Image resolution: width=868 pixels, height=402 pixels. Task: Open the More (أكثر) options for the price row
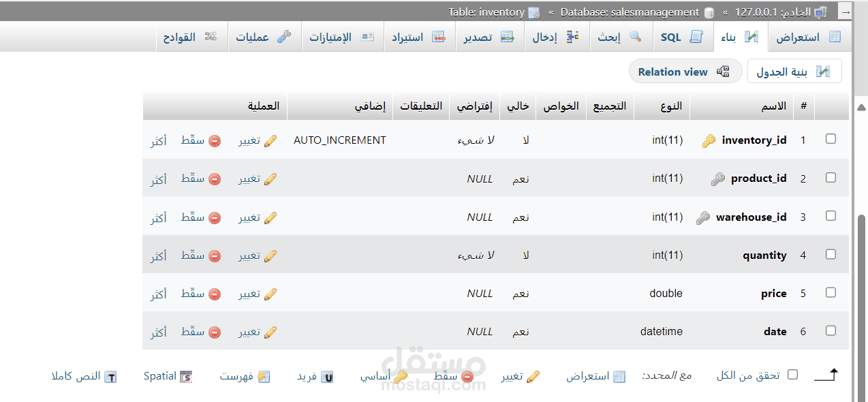159,294
